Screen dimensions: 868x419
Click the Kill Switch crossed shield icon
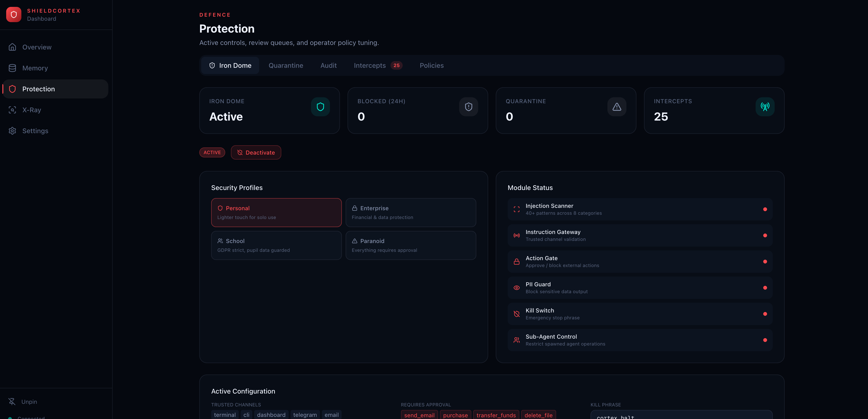pos(517,314)
